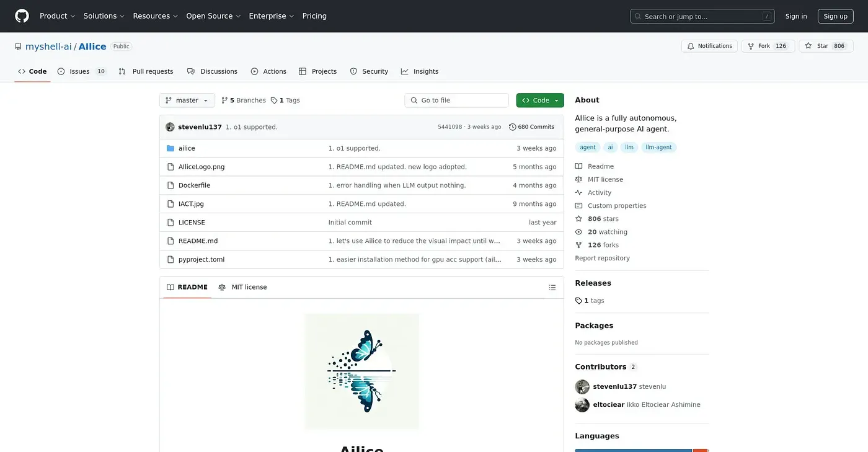Switch to the Issues tab
This screenshot has width=868, height=452.
pyautogui.click(x=82, y=71)
